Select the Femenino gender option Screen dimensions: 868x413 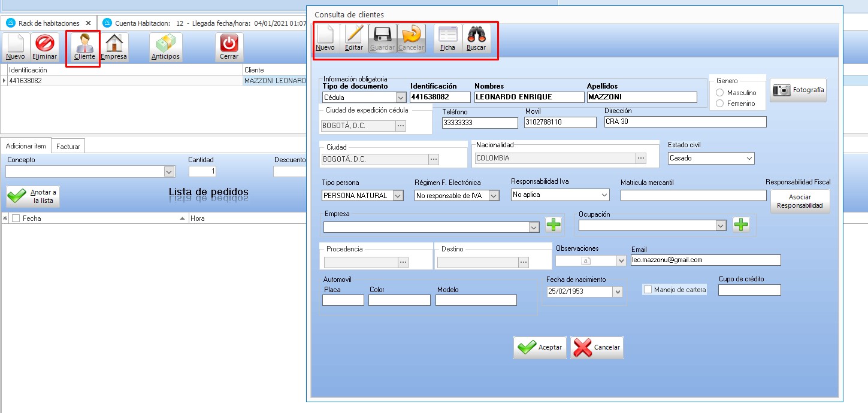720,104
